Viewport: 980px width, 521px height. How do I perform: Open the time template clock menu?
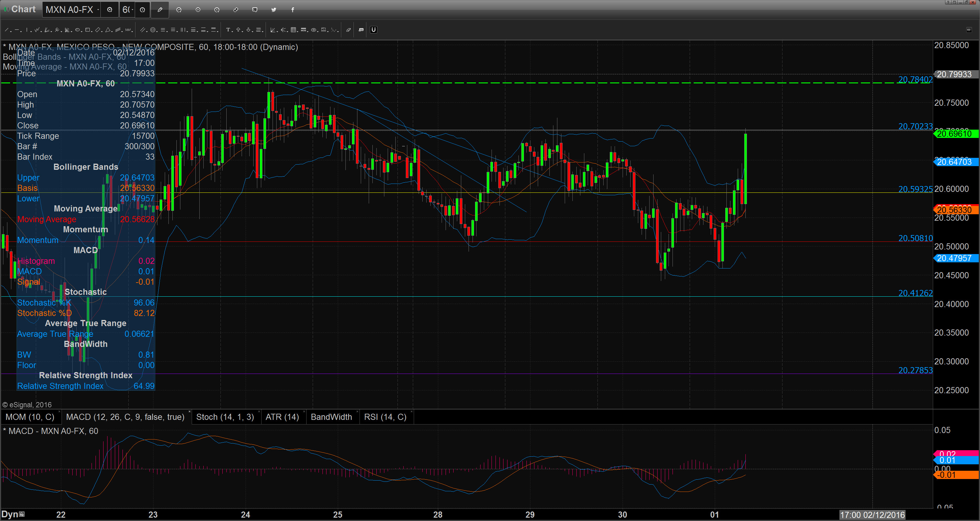point(142,10)
